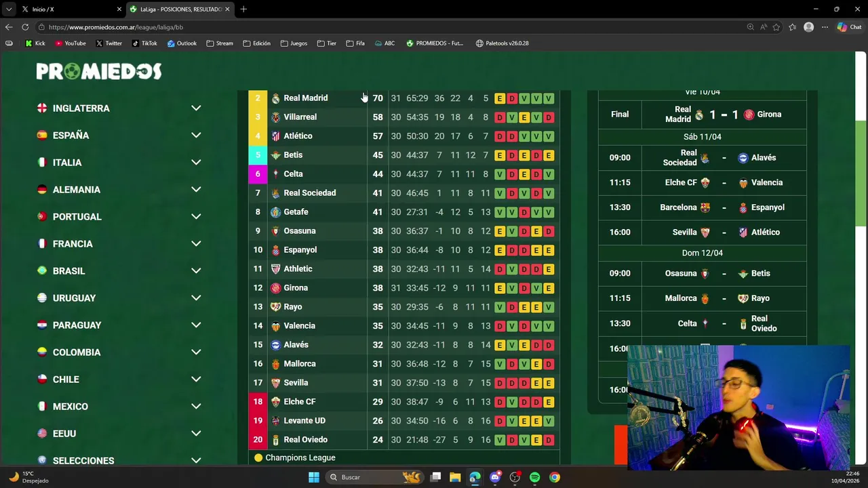
Task: Expand the ESPAÑA leagues chevron
Action: click(196, 136)
